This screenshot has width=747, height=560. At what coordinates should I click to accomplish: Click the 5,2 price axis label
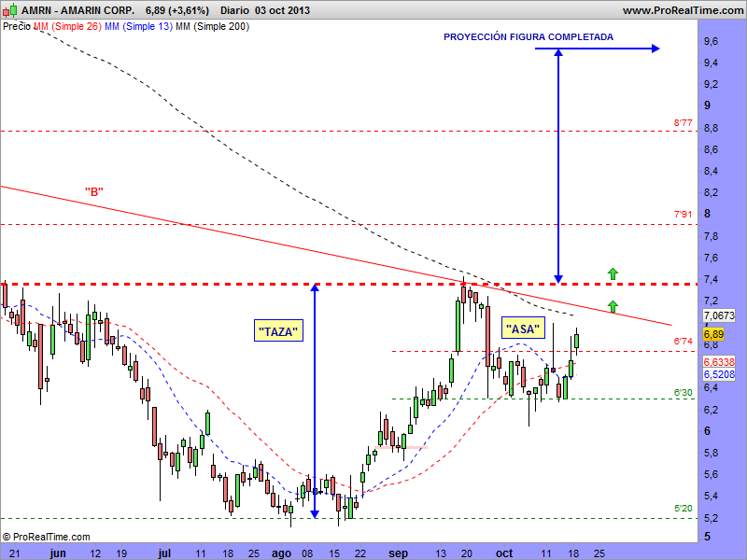711,517
